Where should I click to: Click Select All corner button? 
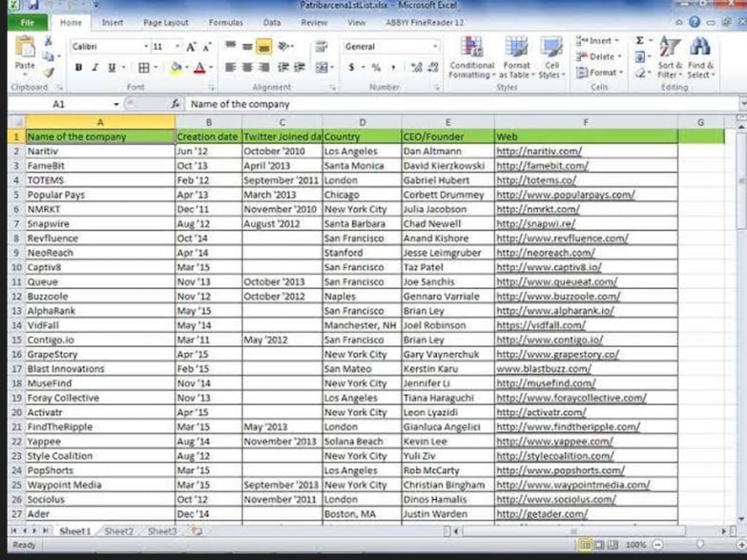[16, 122]
